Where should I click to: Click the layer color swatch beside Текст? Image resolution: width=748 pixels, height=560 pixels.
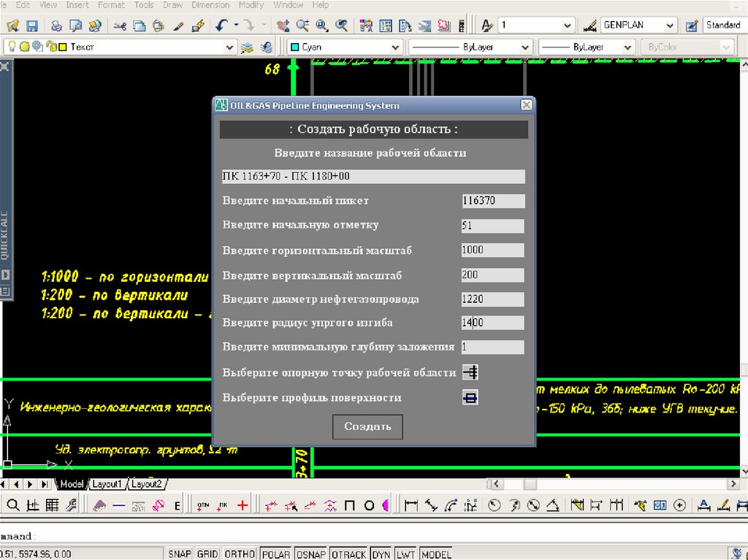[x=63, y=47]
